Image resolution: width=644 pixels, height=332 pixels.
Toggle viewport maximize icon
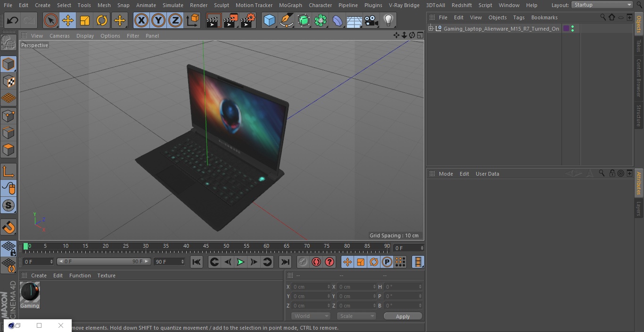[420, 35]
